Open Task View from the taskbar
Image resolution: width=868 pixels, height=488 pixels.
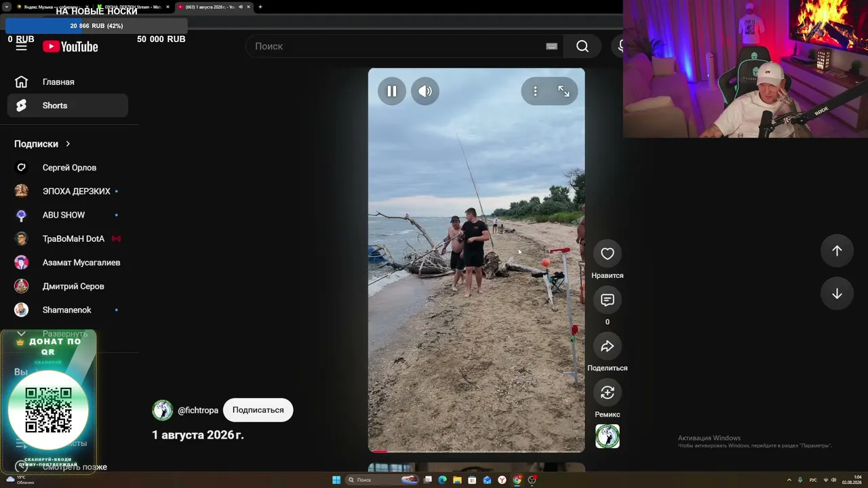(x=428, y=480)
